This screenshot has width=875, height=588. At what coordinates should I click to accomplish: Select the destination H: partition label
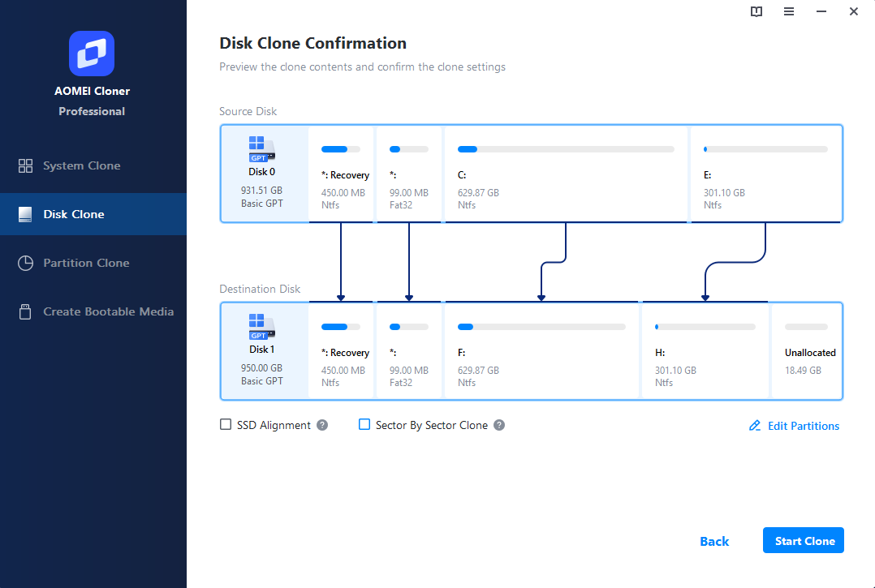pos(660,353)
